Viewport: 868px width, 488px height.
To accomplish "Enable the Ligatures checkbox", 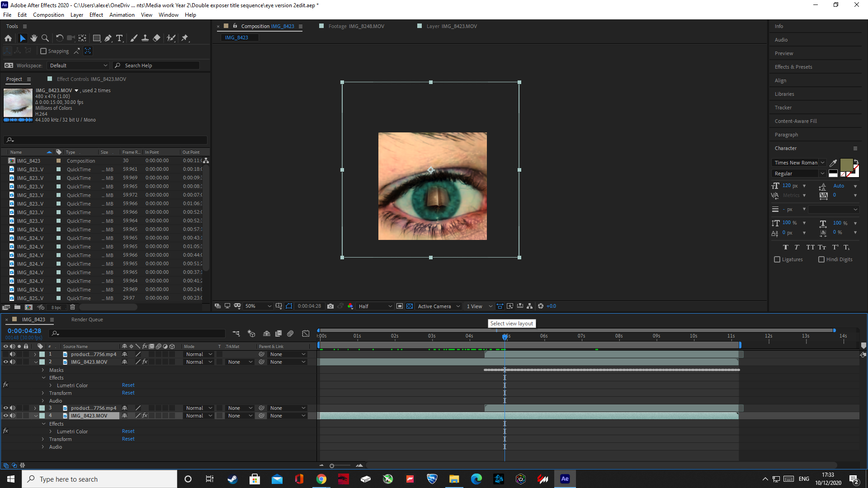I will pyautogui.click(x=777, y=259).
